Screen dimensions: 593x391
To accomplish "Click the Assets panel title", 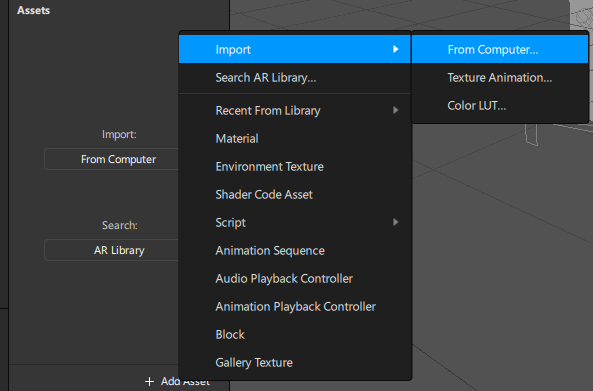I will pos(33,10).
